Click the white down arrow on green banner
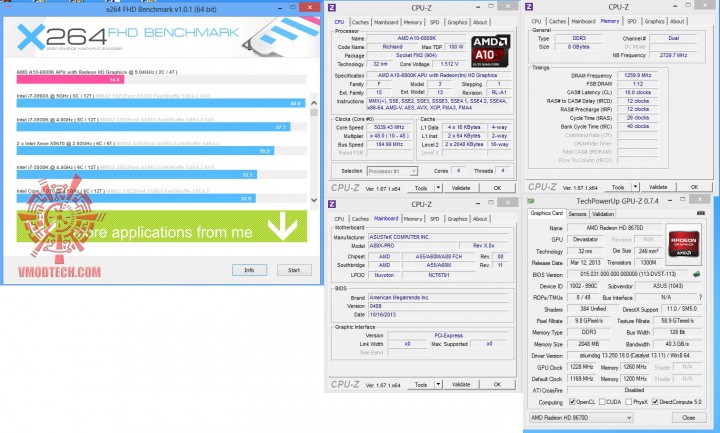Screen dimensions: 720x433 (282, 226)
